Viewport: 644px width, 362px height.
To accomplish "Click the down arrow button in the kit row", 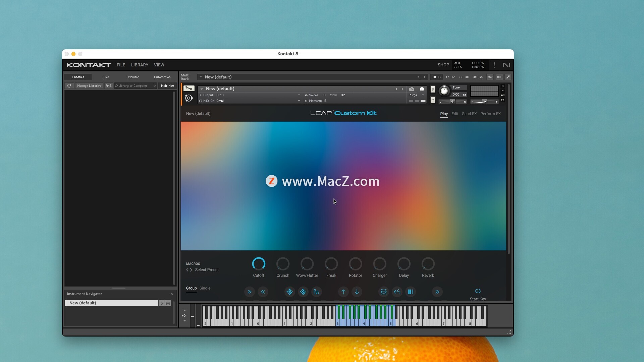I will tap(357, 292).
